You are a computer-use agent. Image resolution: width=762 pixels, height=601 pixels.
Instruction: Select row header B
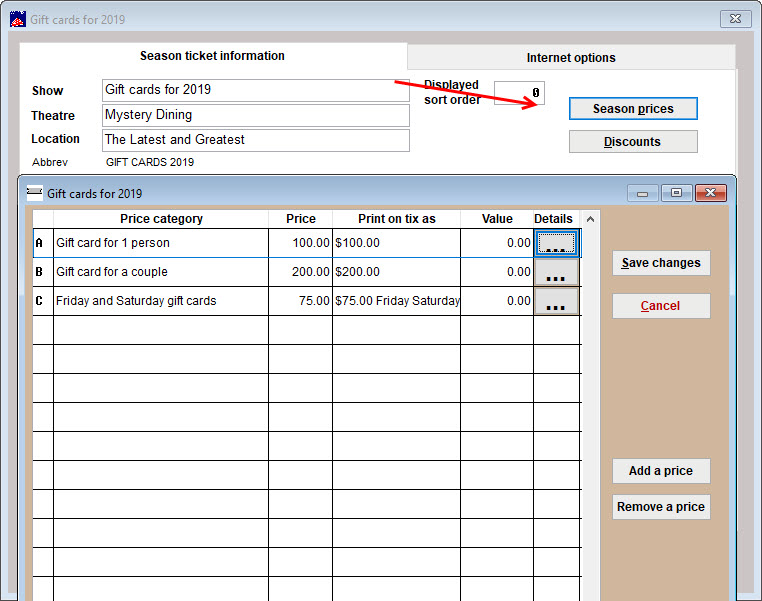coord(43,272)
